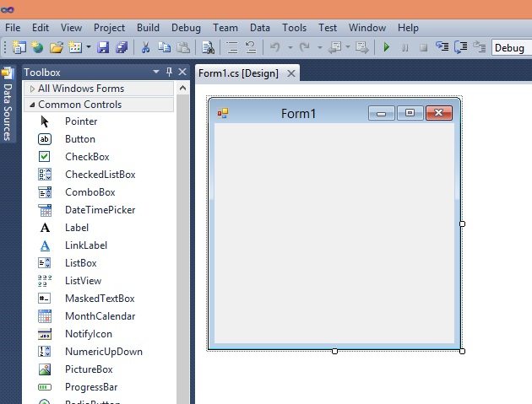Screen dimensions: 532x404
Task: Open the Project menu
Action: (109, 28)
